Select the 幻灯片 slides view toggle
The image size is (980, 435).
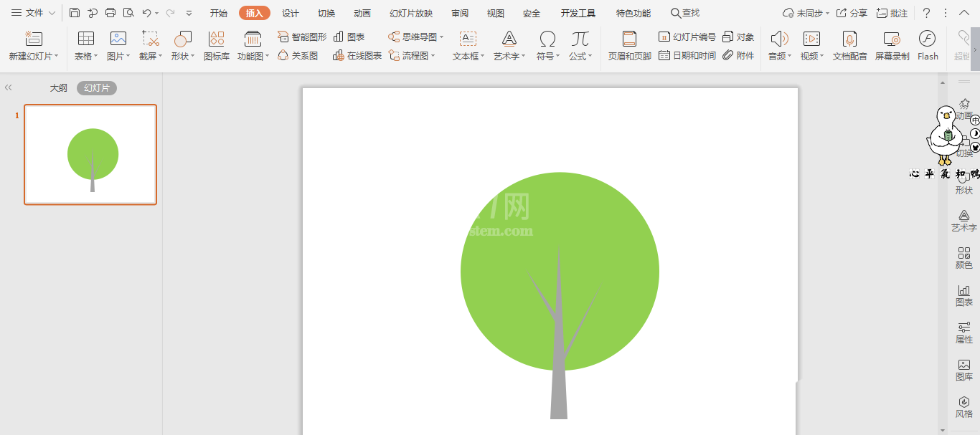point(97,87)
